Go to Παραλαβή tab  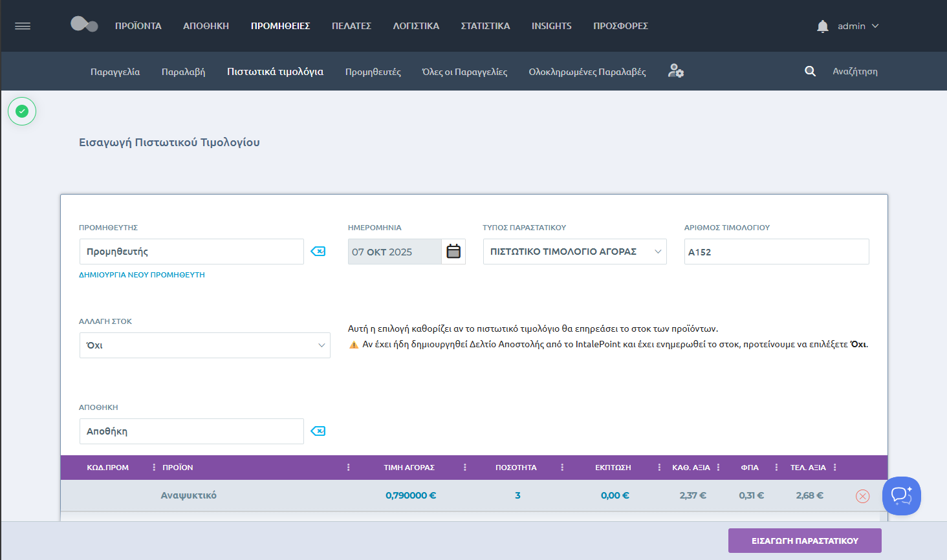pyautogui.click(x=183, y=72)
